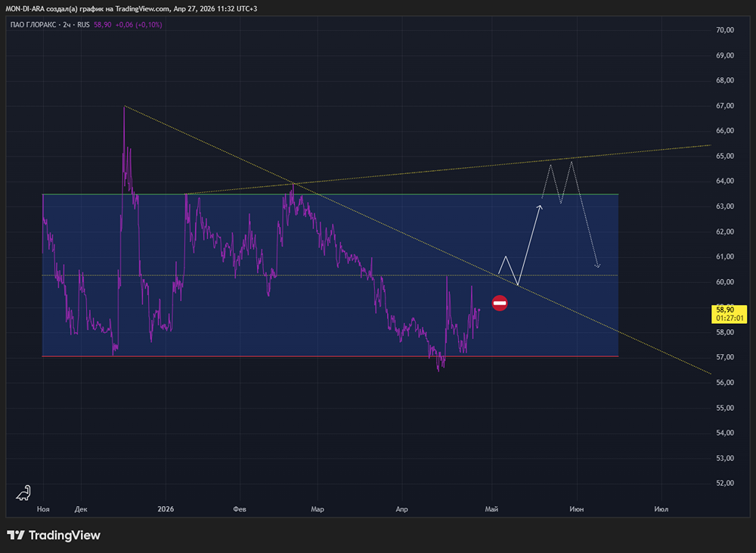This screenshot has width=756, height=553.
Task: Click the 67,00 price axis label
Action: click(725, 106)
